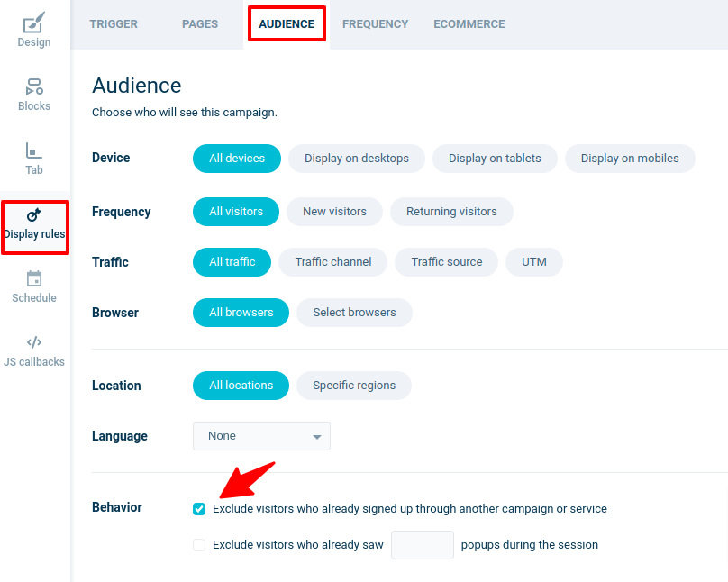Image resolution: width=728 pixels, height=582 pixels.
Task: Uncheck exclude already signed up visitors
Action: point(199,509)
